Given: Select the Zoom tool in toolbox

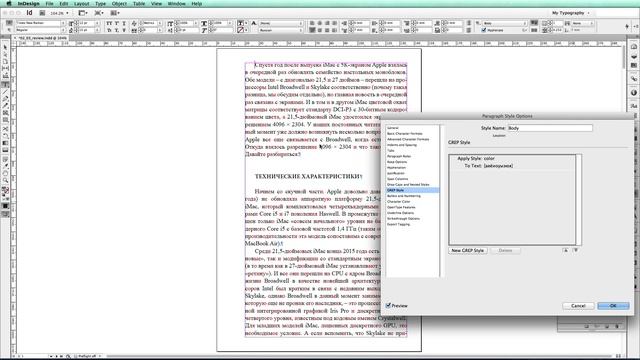Looking at the screenshot, I should coord(5,180).
